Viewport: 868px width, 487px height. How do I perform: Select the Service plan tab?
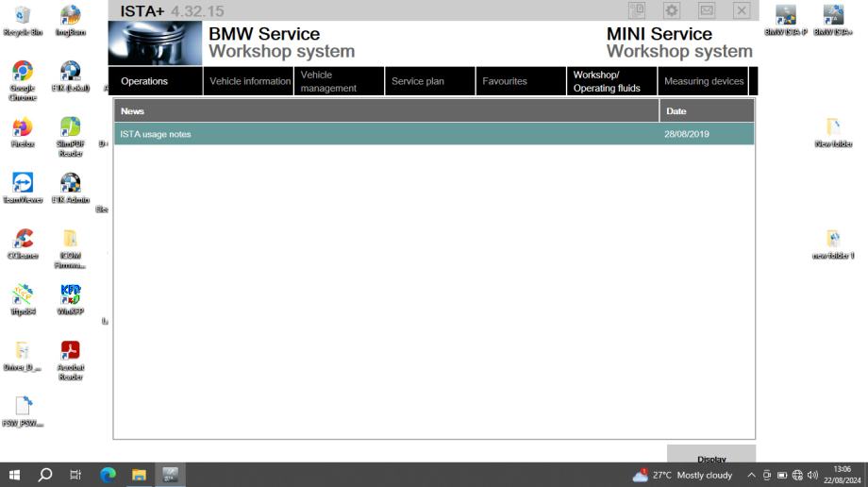429,81
